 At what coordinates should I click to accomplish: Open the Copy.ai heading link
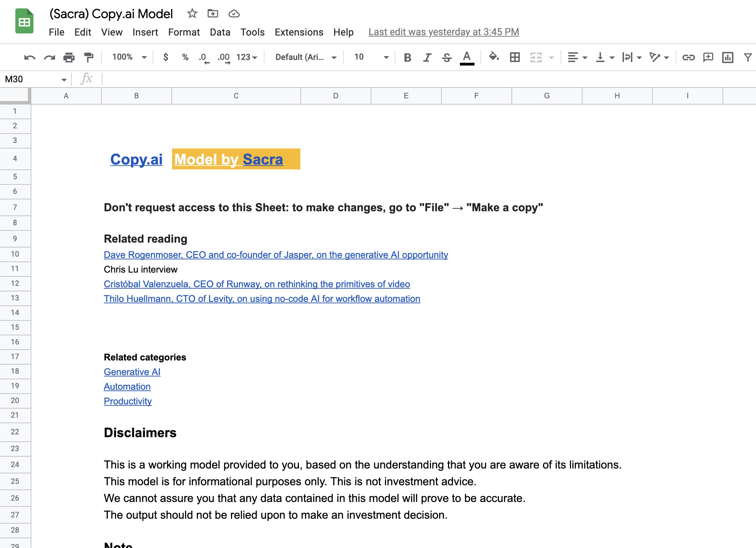click(136, 159)
